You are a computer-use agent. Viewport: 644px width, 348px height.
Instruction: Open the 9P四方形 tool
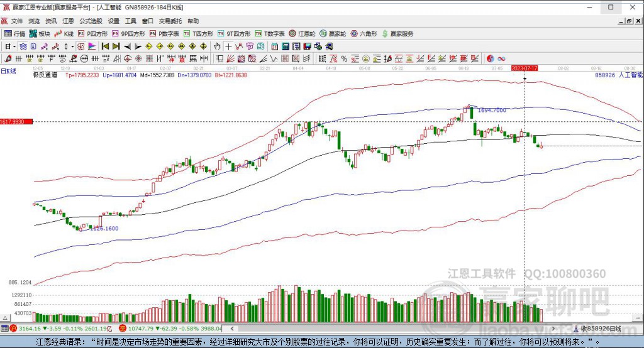tap(128, 34)
